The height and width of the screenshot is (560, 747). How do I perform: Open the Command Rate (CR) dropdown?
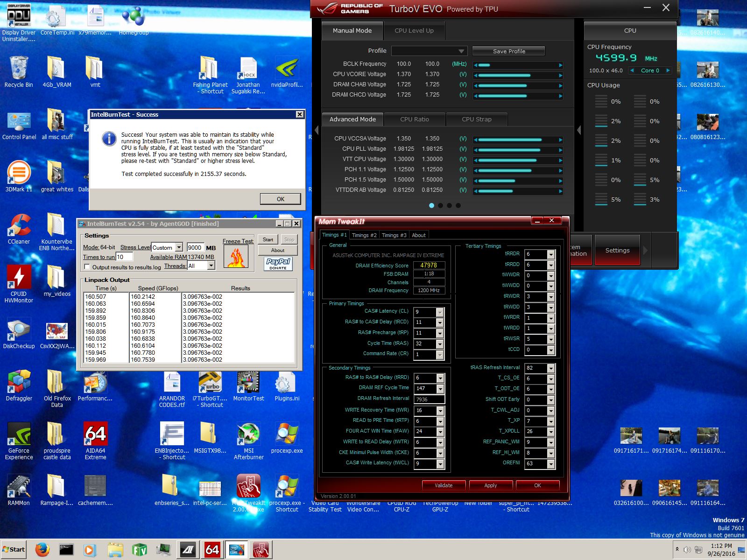tap(440, 355)
